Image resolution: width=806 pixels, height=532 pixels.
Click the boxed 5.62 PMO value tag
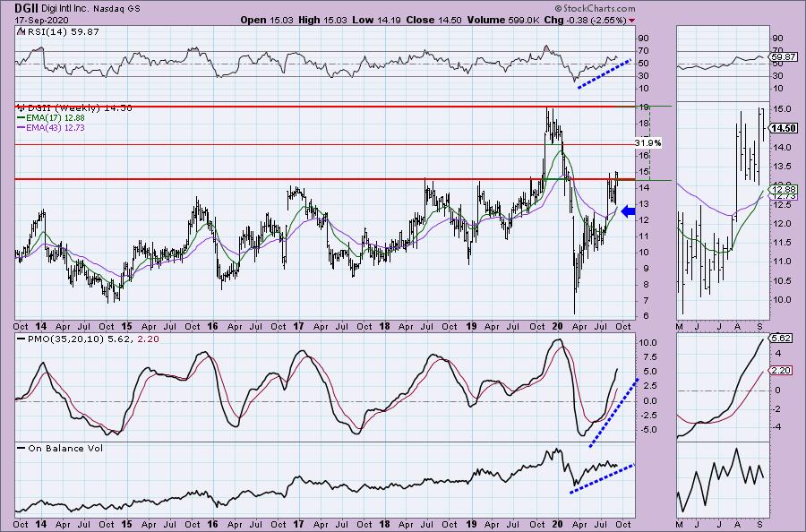tap(781, 339)
